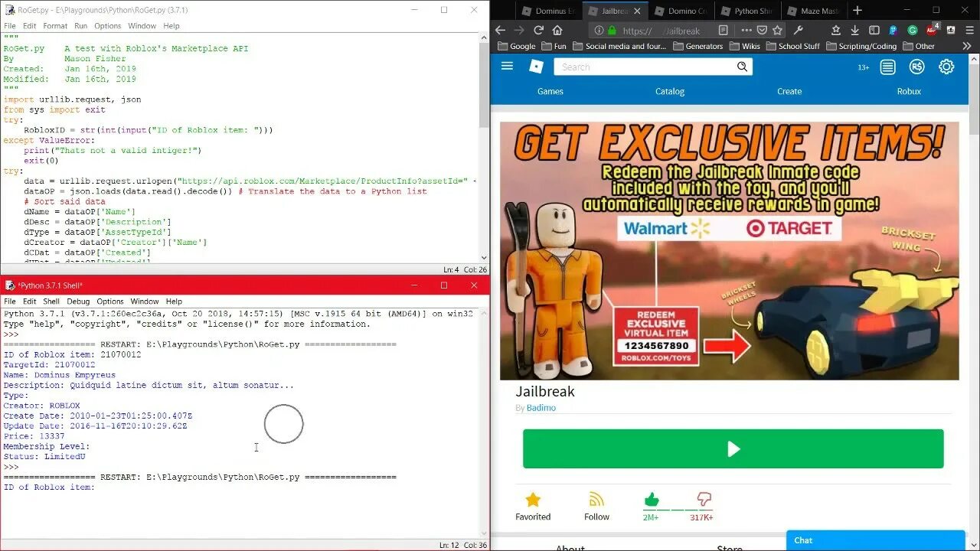Open Roblox Games page
Image resolution: width=980 pixels, height=551 pixels.
[x=550, y=91]
